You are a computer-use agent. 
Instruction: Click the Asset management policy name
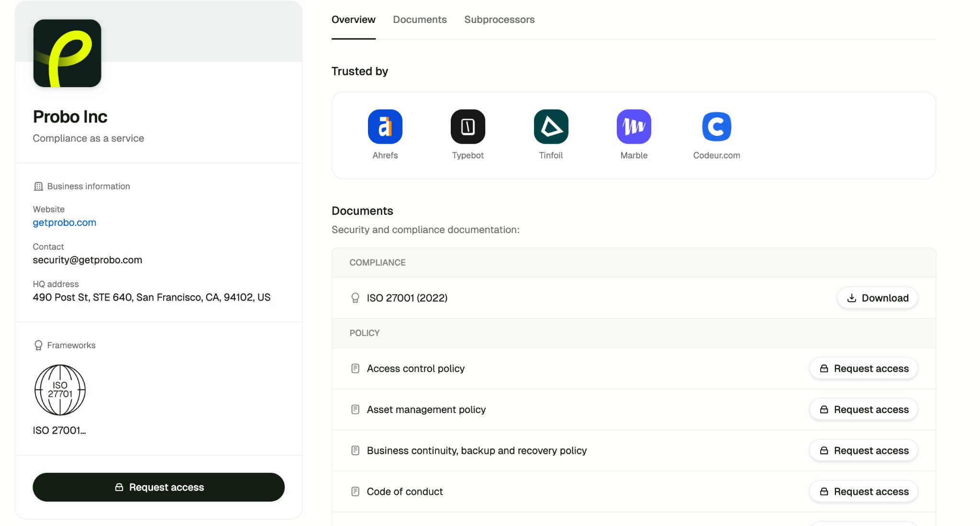click(x=426, y=410)
